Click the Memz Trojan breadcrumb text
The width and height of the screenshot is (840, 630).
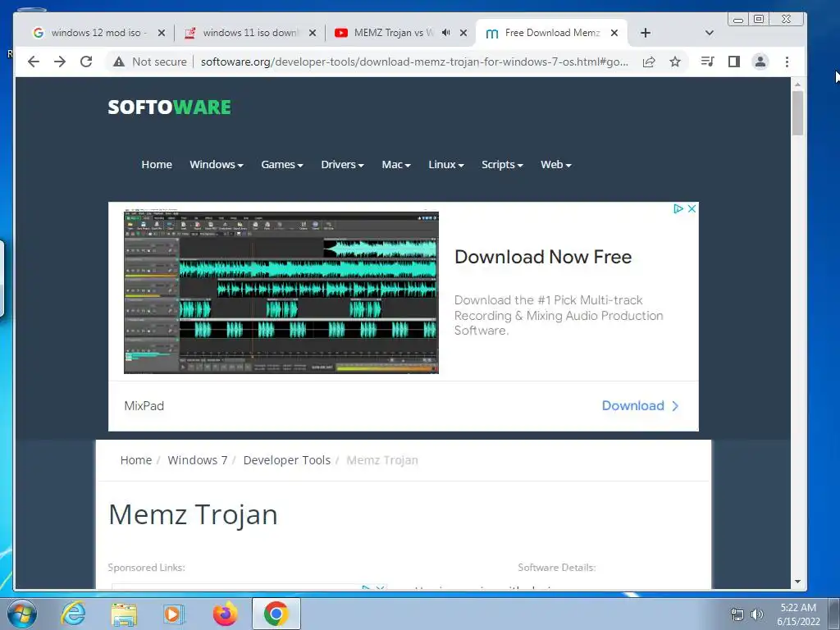(382, 460)
